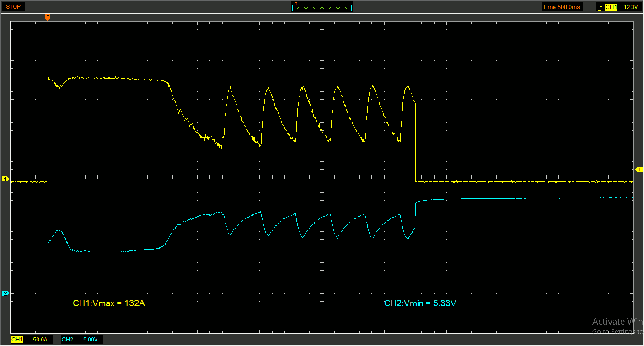Click the CH1 ground level marker
Screen dimensions: 644x346
pos(5,179)
